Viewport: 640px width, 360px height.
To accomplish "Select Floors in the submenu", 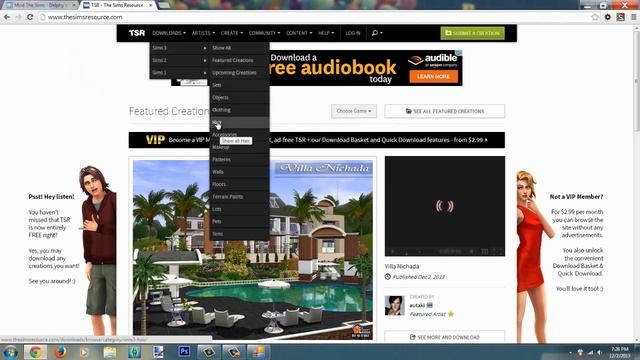I will point(240,184).
